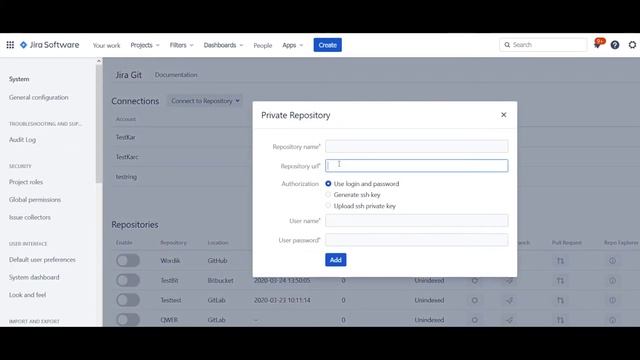The image size is (640, 360).
Task: Open System dashboard in sidebar
Action: tap(34, 277)
